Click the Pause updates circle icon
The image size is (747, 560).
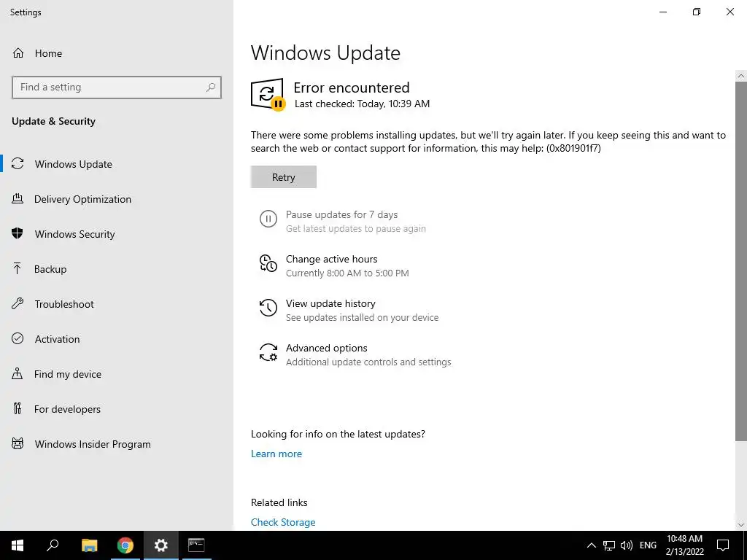pos(268,219)
